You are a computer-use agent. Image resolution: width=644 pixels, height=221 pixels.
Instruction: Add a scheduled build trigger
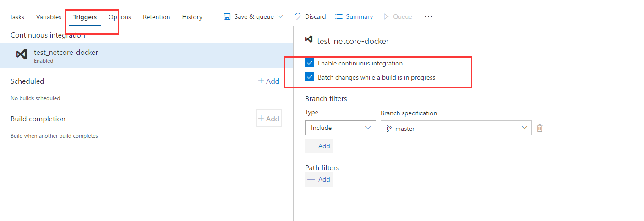point(268,81)
